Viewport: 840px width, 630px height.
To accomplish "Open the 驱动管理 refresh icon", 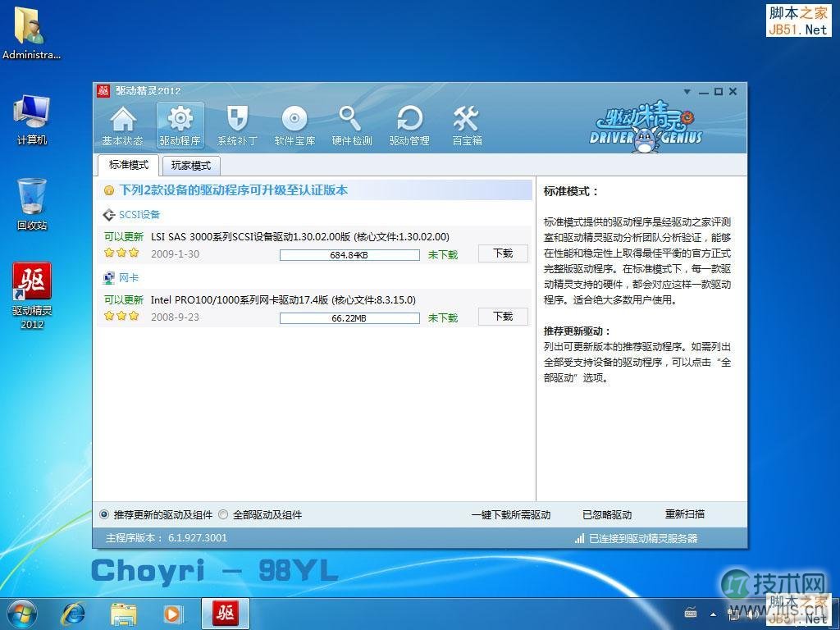I will 409,125.
